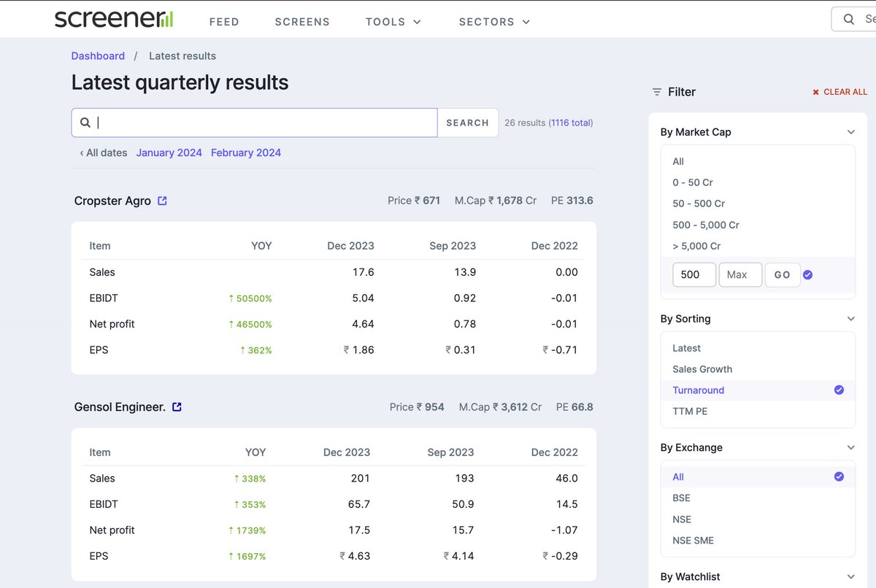Image resolution: width=876 pixels, height=588 pixels.
Task: Click the GO button
Action: (x=783, y=275)
